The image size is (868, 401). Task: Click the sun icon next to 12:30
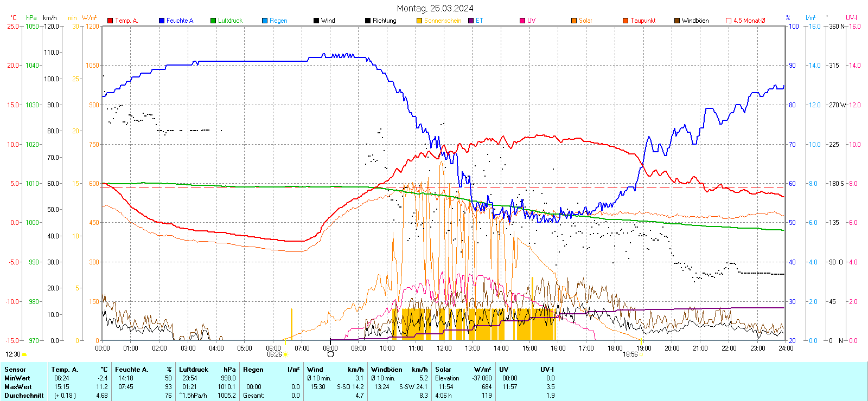pyautogui.click(x=24, y=354)
